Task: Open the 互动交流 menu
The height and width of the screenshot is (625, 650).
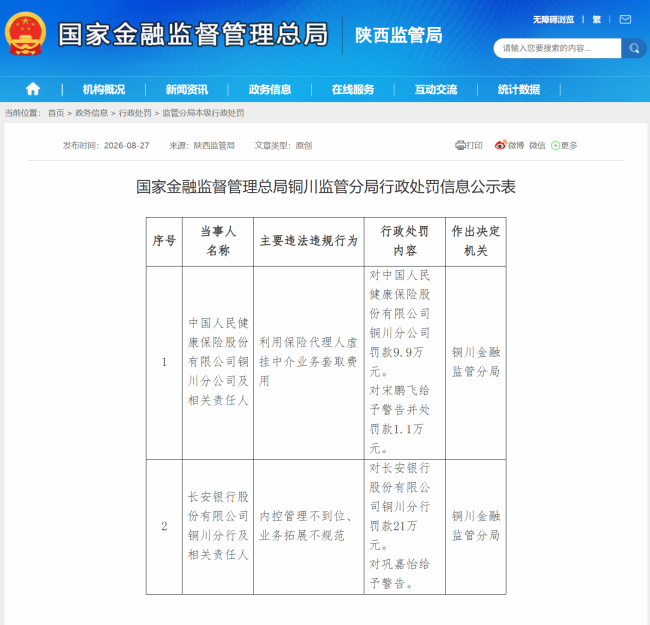Action: [x=436, y=90]
